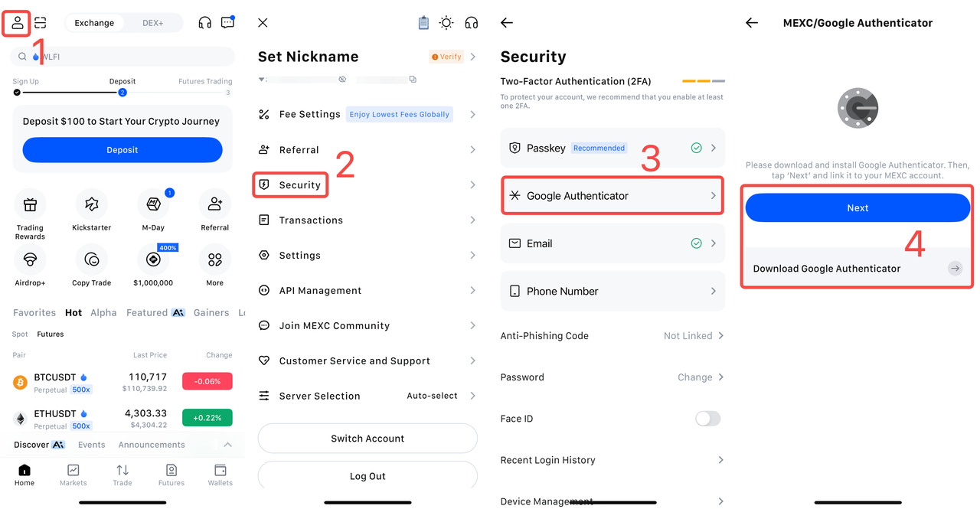Toggle the light/dark theme sun icon

tap(446, 23)
